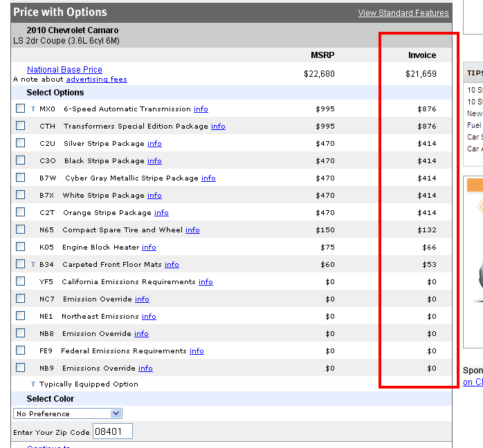483x448 pixels.
Task: Select Transformers Special Edition Package checkbox
Action: tap(21, 126)
